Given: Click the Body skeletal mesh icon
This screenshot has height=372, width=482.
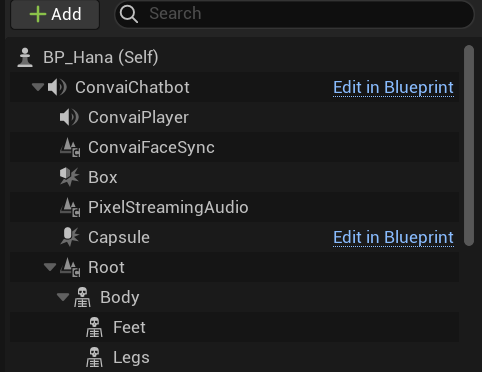Looking at the screenshot, I should click(x=82, y=297).
